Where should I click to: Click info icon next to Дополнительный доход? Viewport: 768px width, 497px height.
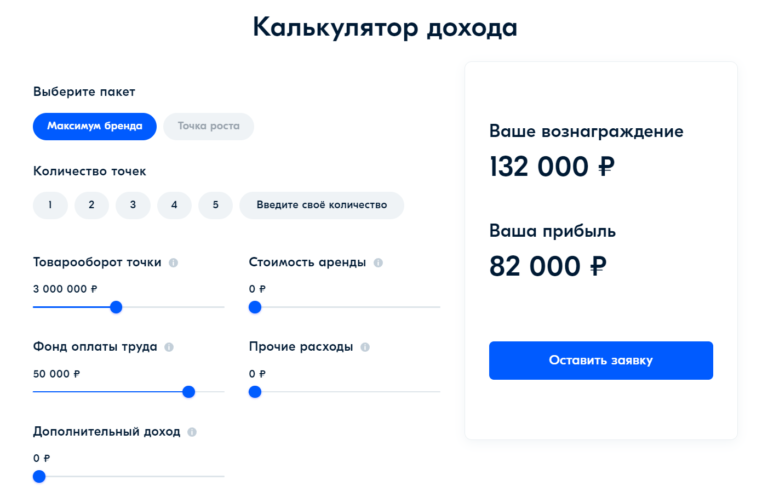[192, 432]
